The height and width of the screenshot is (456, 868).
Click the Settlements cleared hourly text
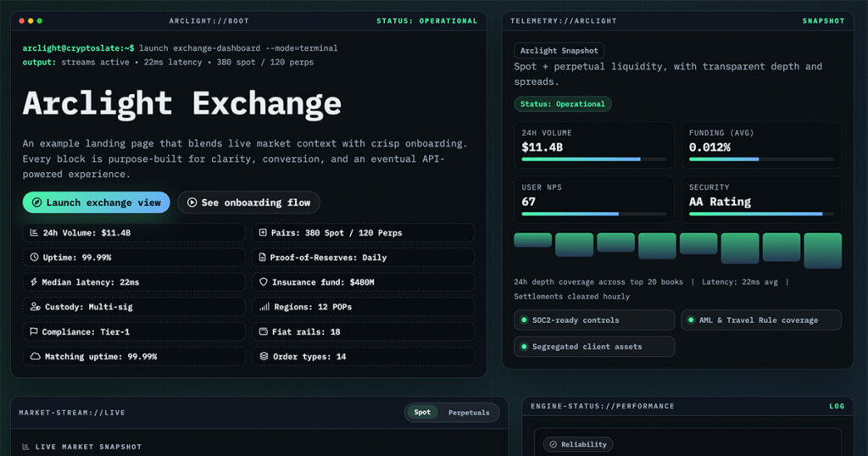[571, 297]
